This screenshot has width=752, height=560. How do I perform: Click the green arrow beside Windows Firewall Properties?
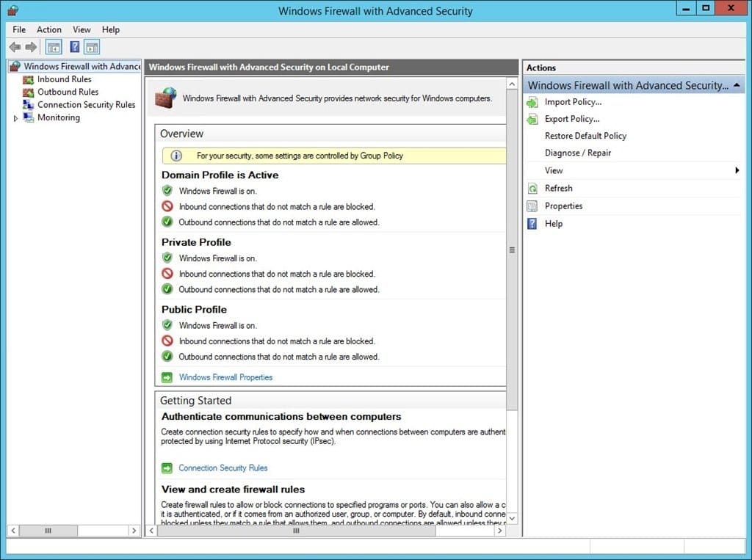point(167,378)
